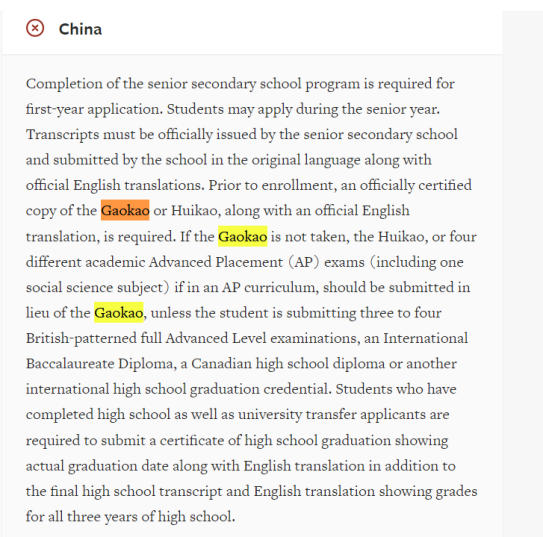543x537 pixels.
Task: Click 'British-patterned full Advanced Level' text
Action: pos(144,338)
